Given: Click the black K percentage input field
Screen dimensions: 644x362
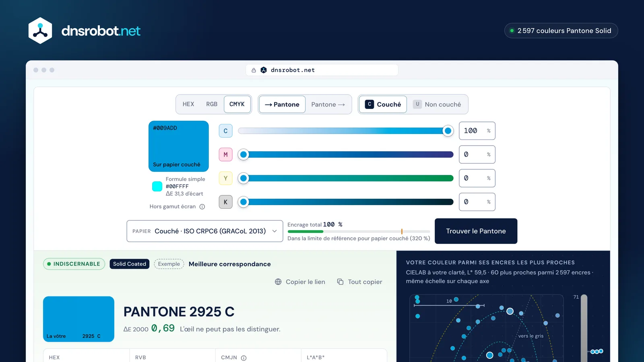Looking at the screenshot, I should coord(477,202).
